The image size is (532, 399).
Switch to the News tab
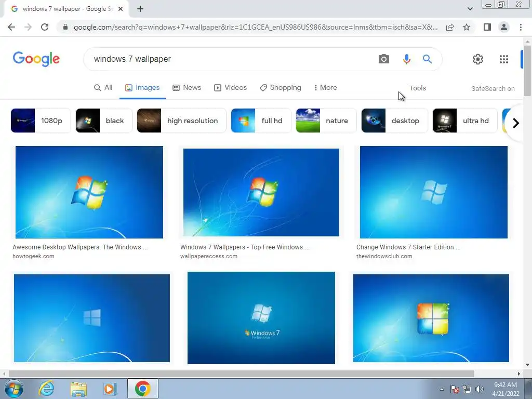(x=187, y=87)
